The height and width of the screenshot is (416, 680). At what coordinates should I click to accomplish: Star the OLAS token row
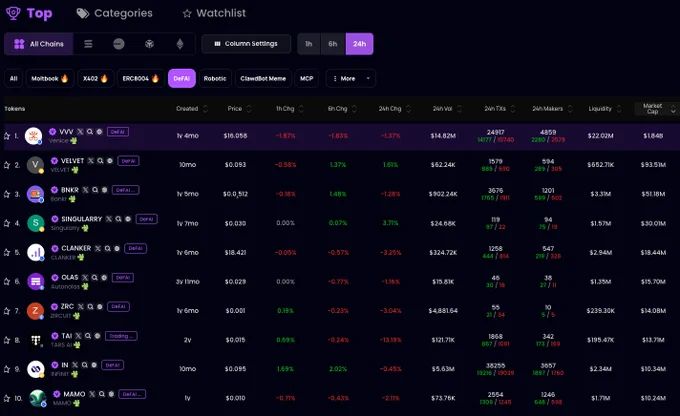[x=7, y=282]
